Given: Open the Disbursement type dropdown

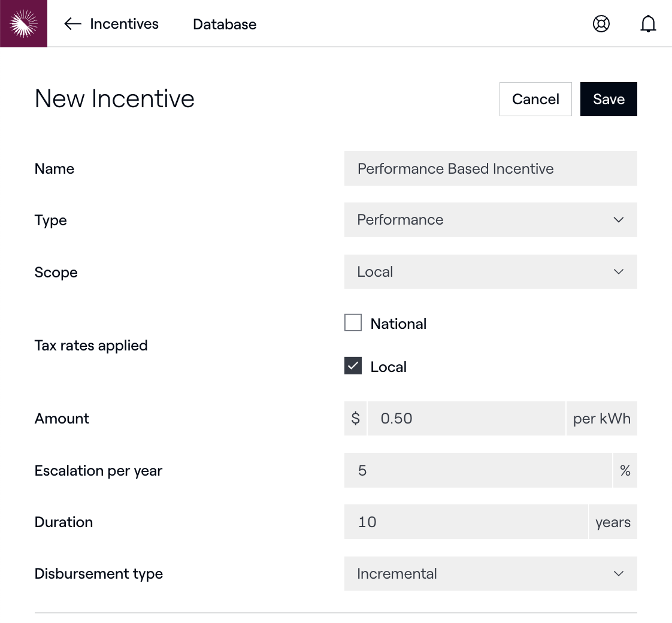Looking at the screenshot, I should (x=490, y=574).
